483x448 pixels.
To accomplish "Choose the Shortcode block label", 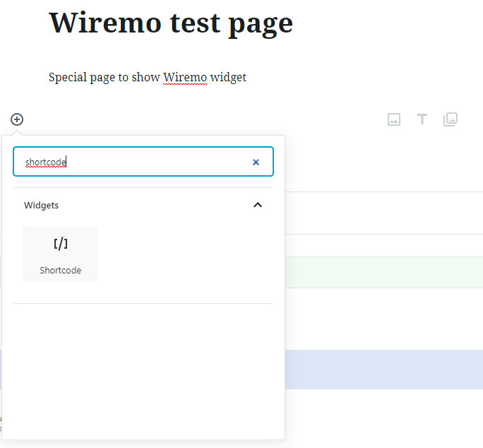I will point(61,271).
